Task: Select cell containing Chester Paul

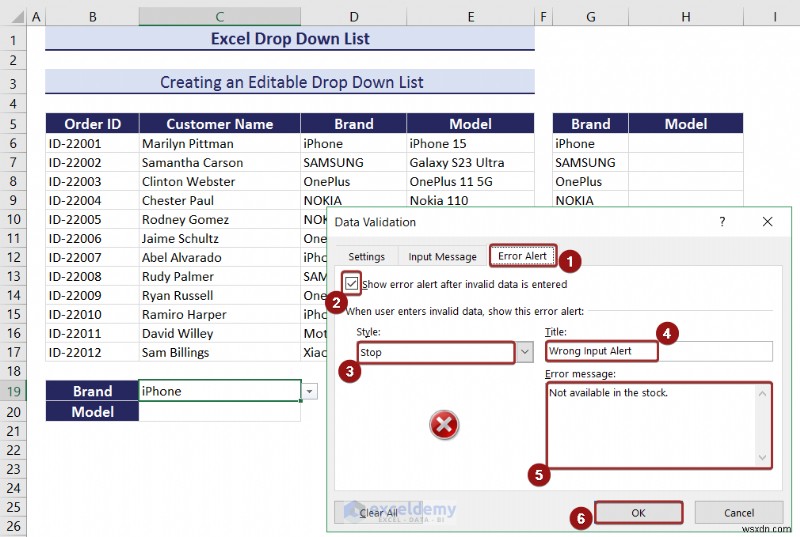Action: tap(219, 200)
